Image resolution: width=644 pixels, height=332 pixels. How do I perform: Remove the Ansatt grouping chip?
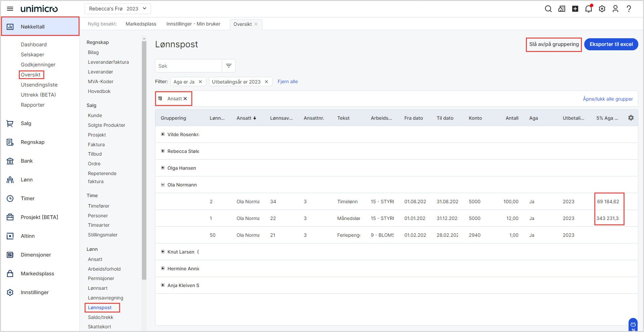pos(185,99)
